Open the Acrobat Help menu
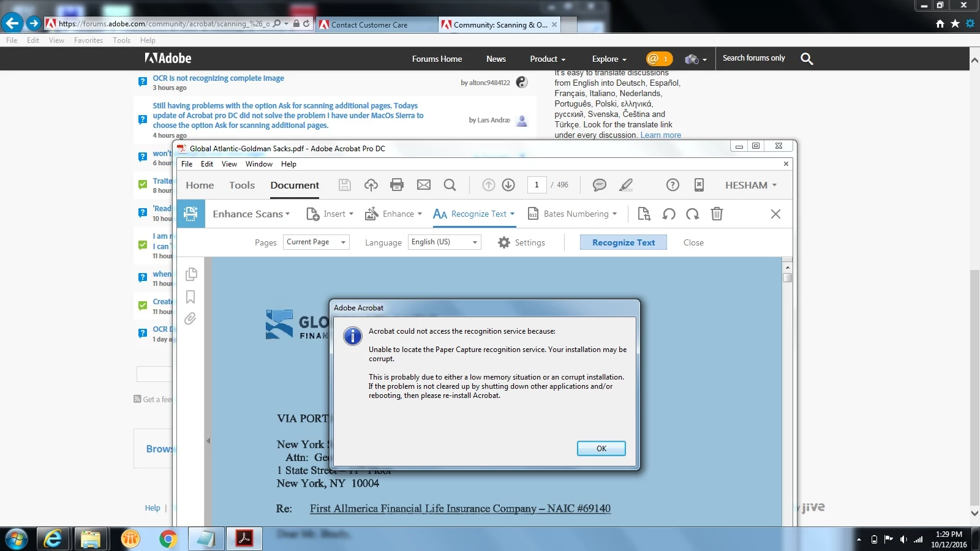Viewport: 980px width, 551px height. pyautogui.click(x=288, y=164)
